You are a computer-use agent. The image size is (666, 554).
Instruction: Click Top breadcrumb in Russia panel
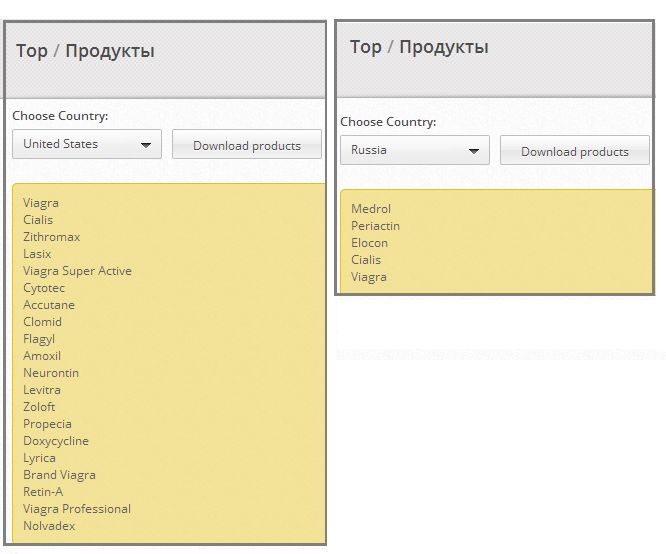click(365, 47)
